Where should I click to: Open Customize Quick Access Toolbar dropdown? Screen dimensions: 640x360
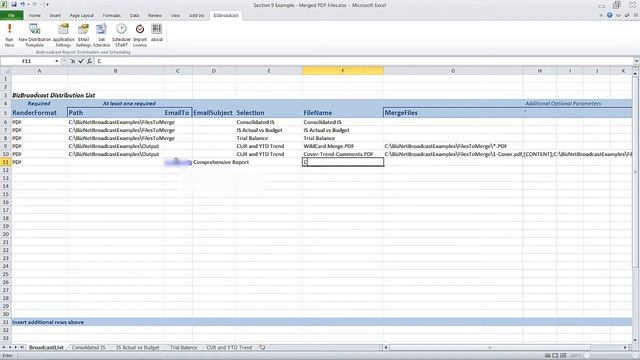[47, 4]
